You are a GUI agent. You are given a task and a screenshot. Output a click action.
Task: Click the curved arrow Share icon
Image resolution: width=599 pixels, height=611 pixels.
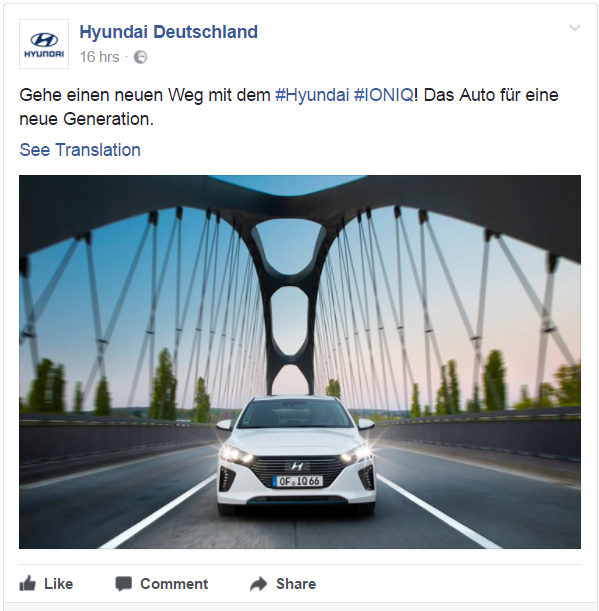pos(258,584)
